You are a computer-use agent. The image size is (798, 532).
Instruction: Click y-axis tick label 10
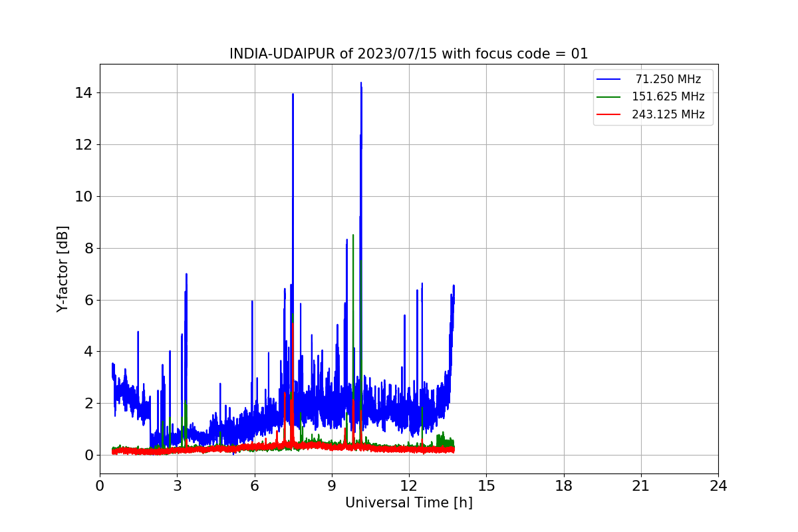84,196
